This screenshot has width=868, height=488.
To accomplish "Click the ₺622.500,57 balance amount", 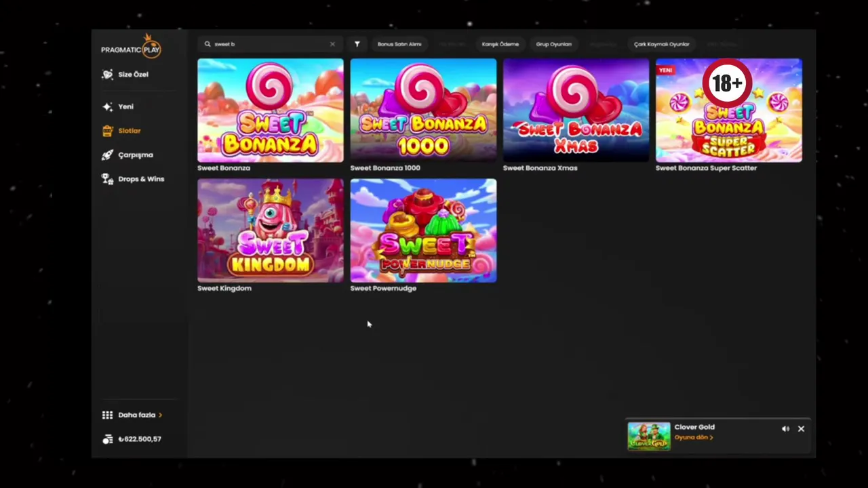I will pyautogui.click(x=140, y=439).
